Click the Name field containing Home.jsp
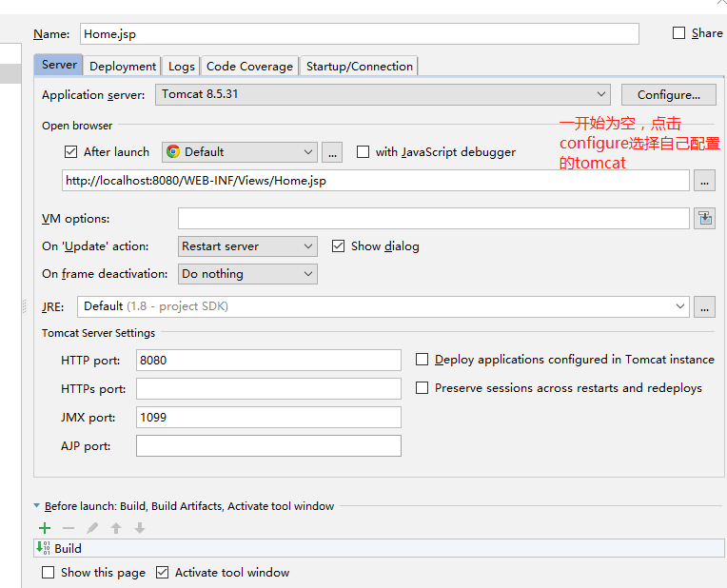727x588 pixels. pos(360,34)
